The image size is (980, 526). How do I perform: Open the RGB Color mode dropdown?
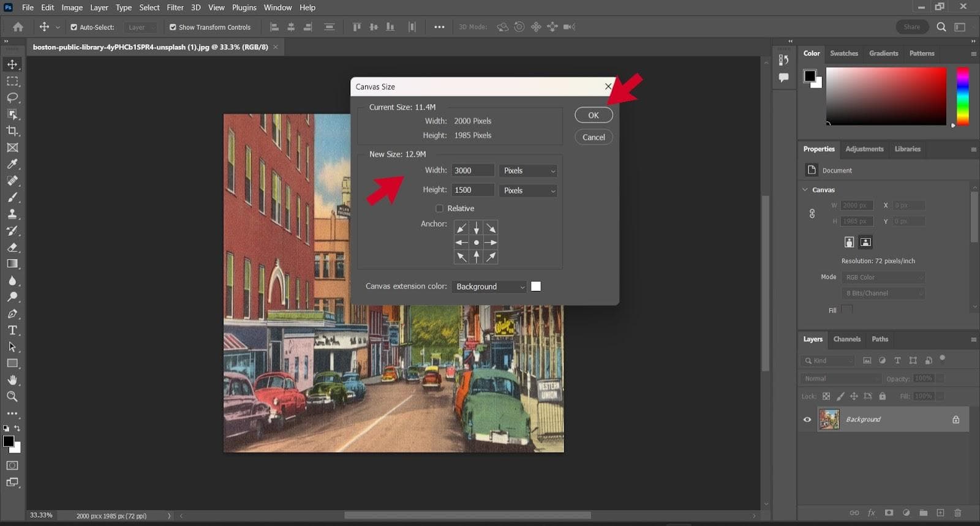click(883, 277)
